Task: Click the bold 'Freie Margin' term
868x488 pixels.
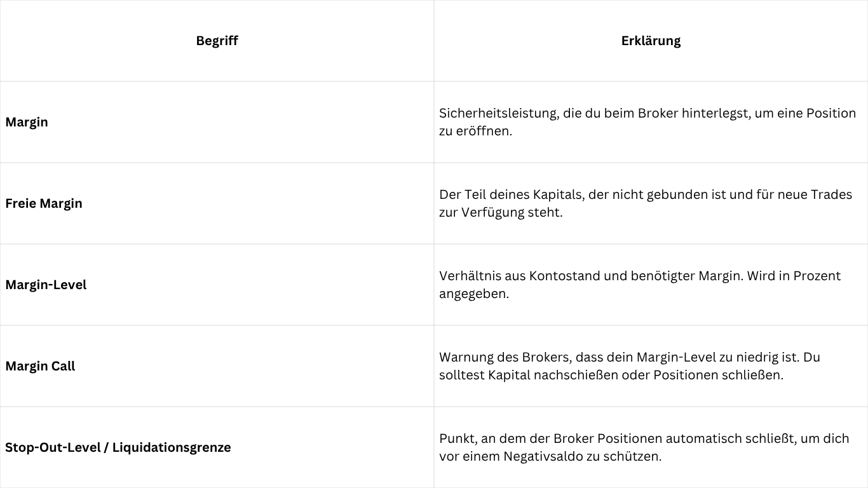Action: click(44, 203)
